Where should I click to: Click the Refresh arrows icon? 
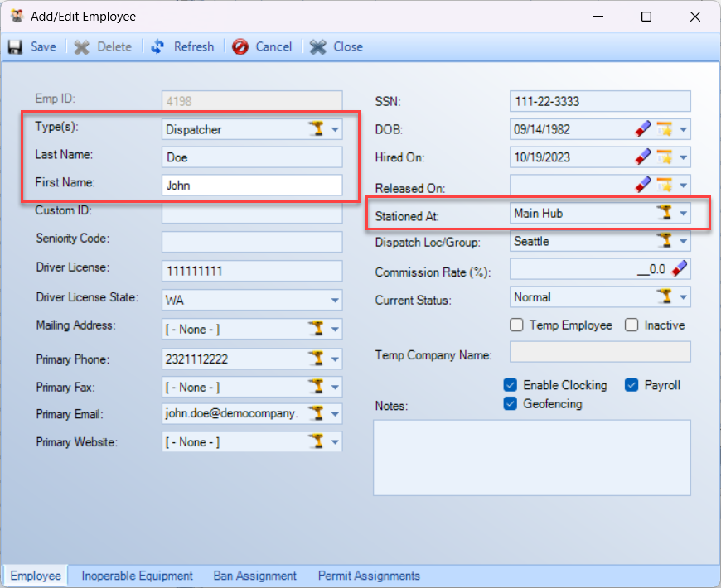(157, 47)
